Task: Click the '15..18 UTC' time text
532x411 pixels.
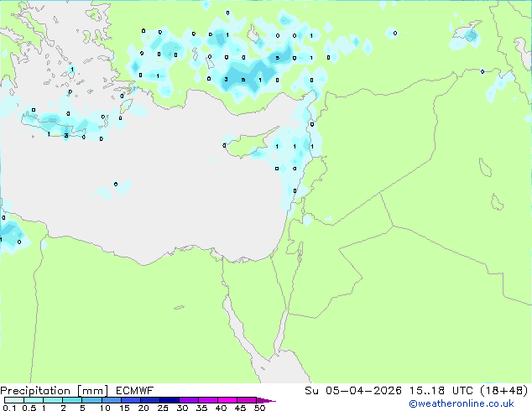Action: coord(441,390)
